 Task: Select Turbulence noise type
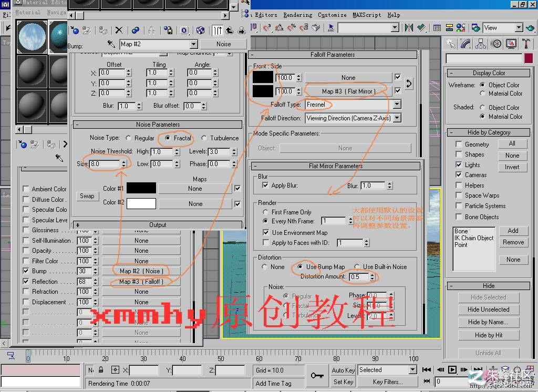[204, 138]
